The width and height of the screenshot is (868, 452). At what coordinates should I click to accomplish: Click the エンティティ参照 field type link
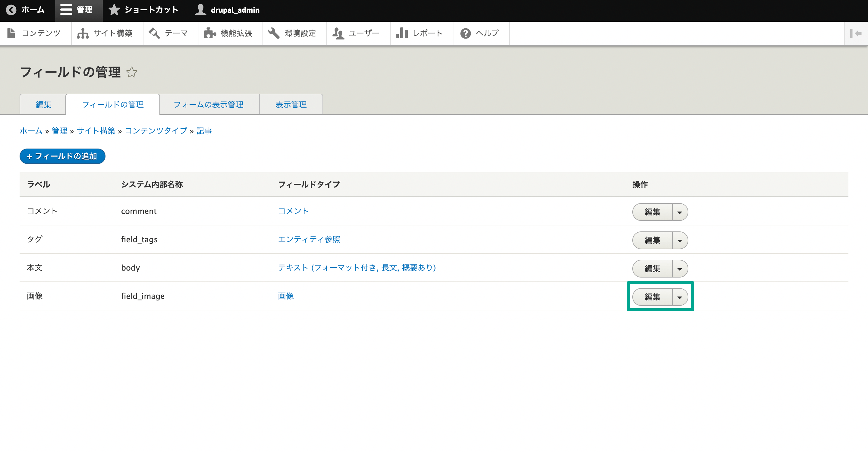pyautogui.click(x=309, y=239)
